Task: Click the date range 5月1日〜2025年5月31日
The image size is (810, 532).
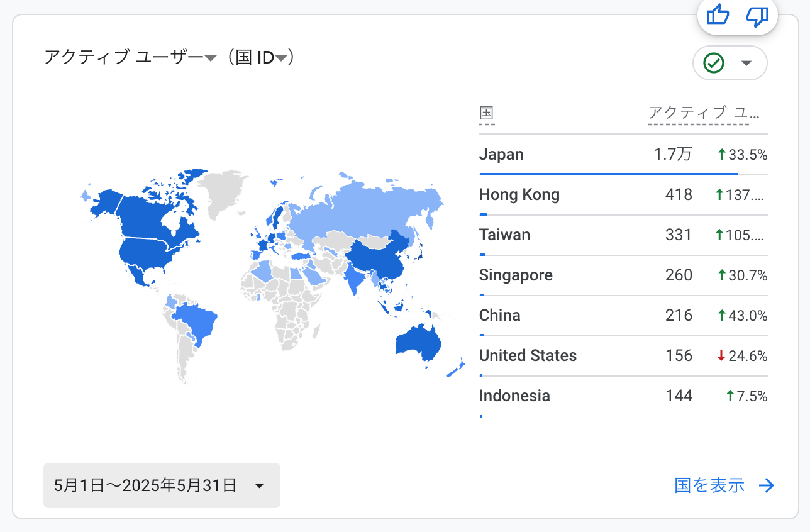Action: click(x=145, y=485)
